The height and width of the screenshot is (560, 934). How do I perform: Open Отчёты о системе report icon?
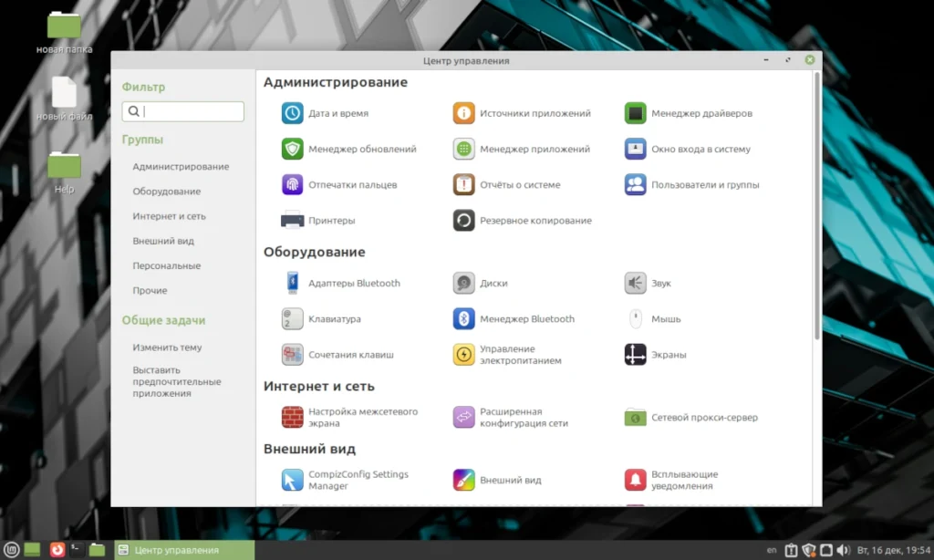463,184
